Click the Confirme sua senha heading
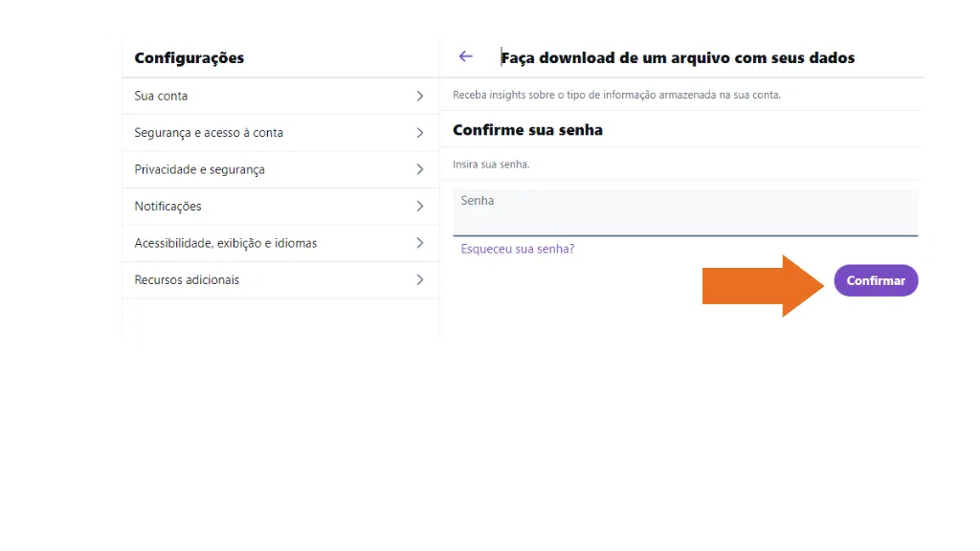This screenshot has width=980, height=551. point(526,130)
